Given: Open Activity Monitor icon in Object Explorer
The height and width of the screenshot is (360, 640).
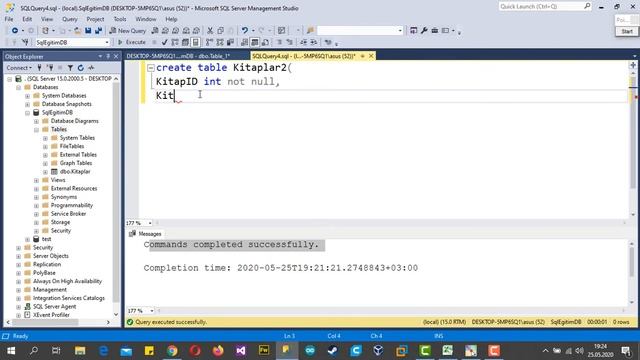Looking at the screenshot, I should (x=91, y=68).
